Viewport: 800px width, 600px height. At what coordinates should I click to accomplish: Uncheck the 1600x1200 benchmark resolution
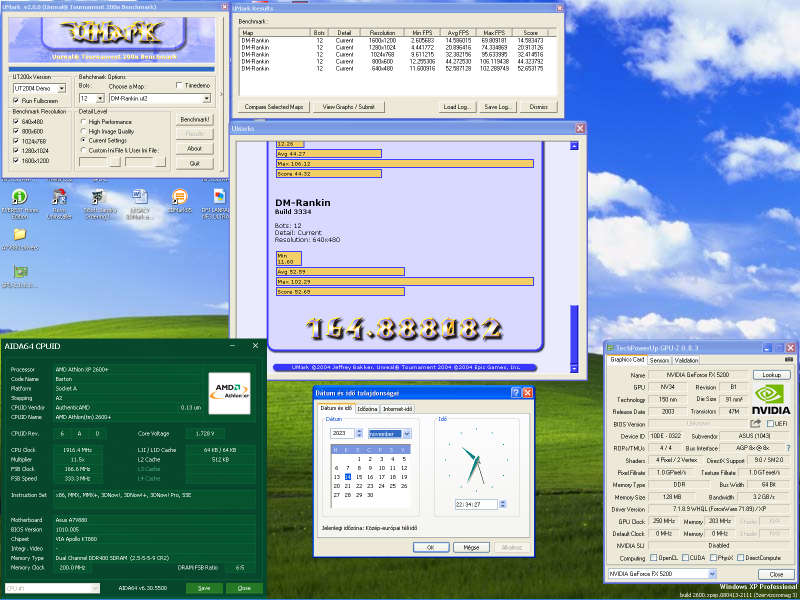[16, 160]
